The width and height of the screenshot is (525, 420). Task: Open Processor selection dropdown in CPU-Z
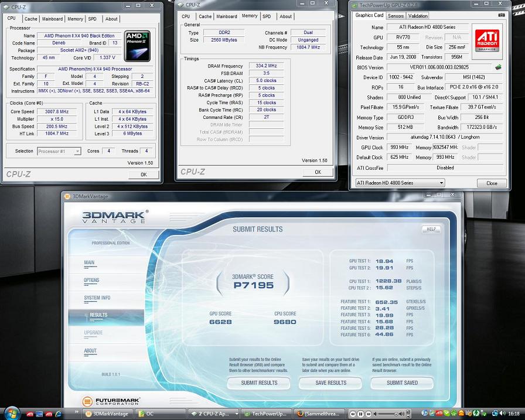point(59,151)
